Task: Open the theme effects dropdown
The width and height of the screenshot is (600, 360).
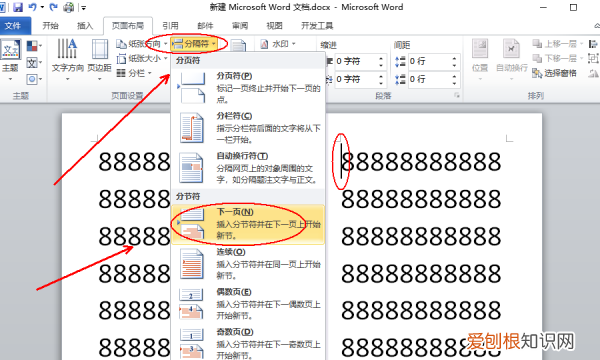Action: (x=34, y=79)
